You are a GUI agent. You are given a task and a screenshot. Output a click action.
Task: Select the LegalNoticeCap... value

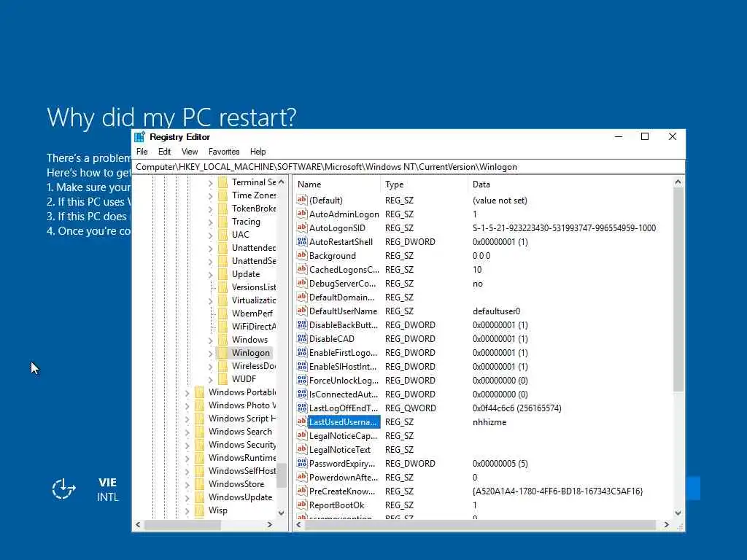(x=343, y=436)
